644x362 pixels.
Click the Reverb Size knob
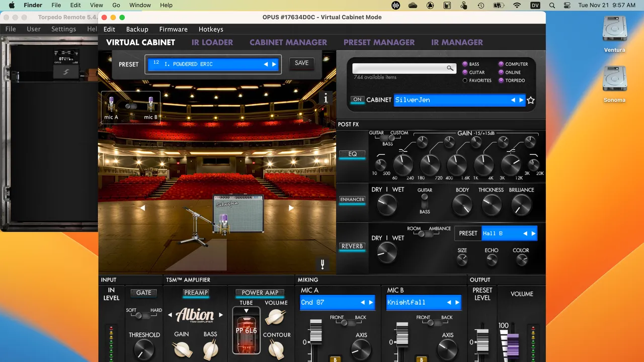[x=462, y=260]
